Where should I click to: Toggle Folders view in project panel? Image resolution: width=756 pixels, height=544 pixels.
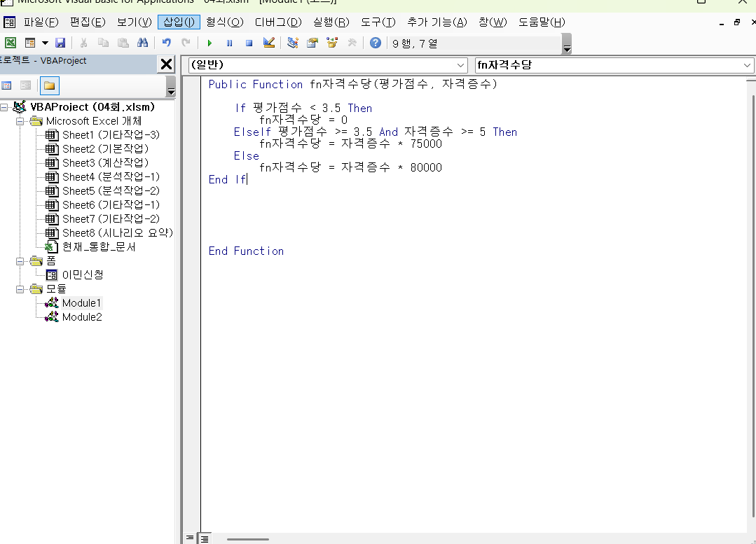[50, 86]
